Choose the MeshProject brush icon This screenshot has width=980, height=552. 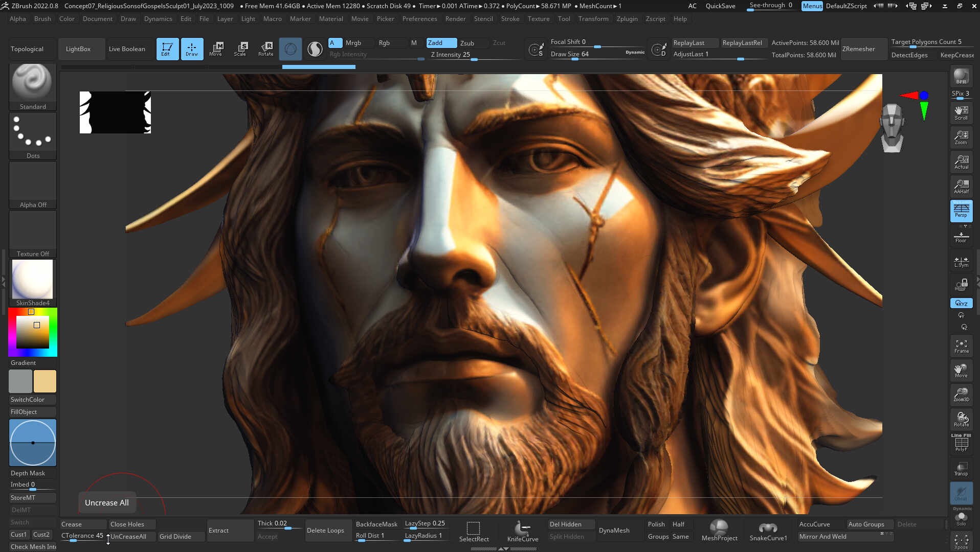point(719,531)
